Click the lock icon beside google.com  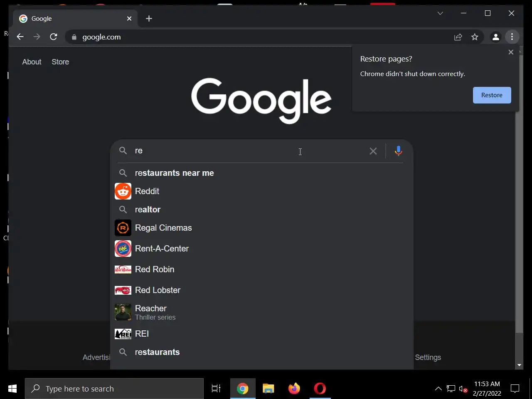(x=74, y=37)
